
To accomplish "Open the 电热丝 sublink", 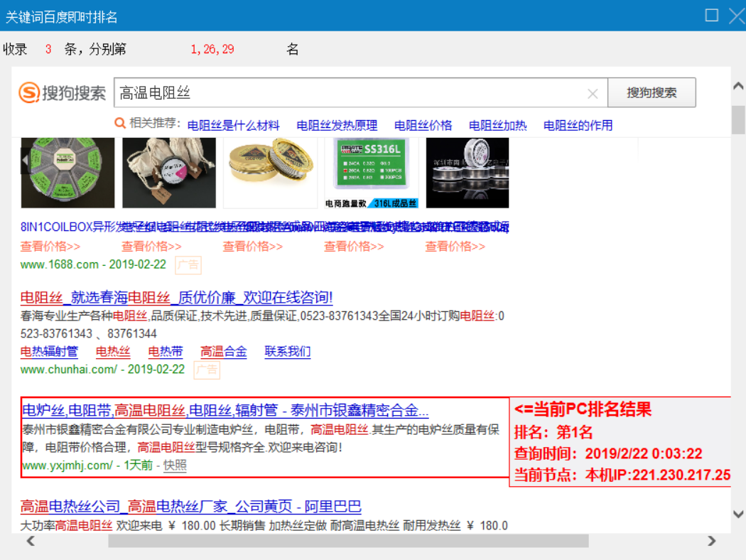I will 113,352.
